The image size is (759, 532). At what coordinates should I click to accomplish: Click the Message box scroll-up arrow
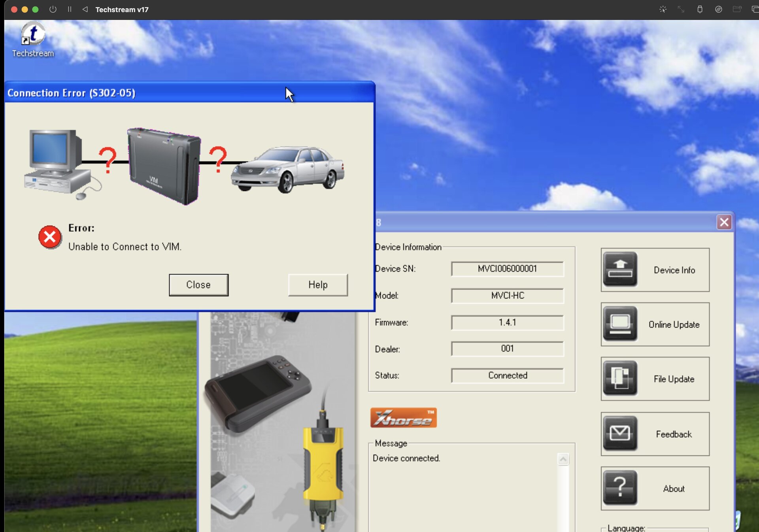(x=563, y=459)
